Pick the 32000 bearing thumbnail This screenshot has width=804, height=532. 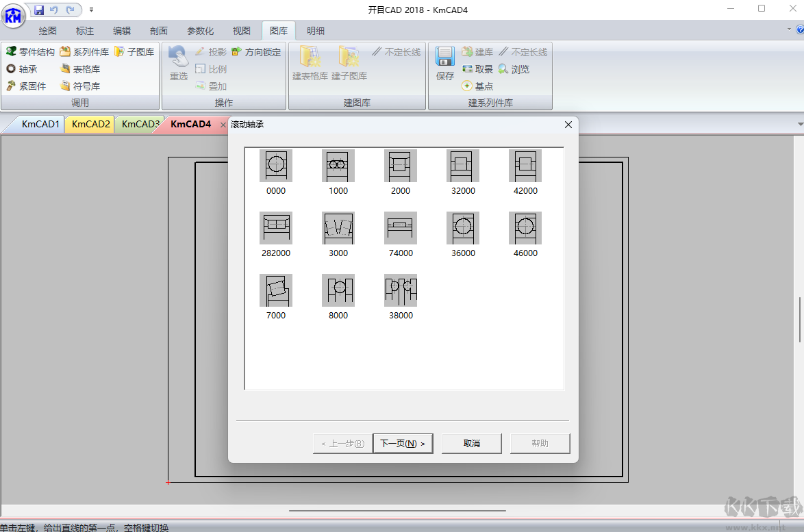[463, 166]
